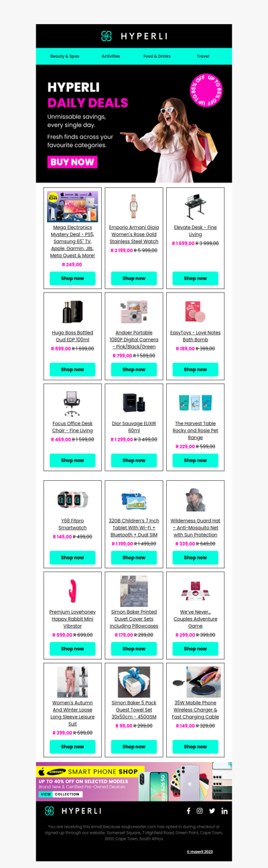
Task: Open the Emporio Armani Gioia watch link
Action: (x=134, y=235)
